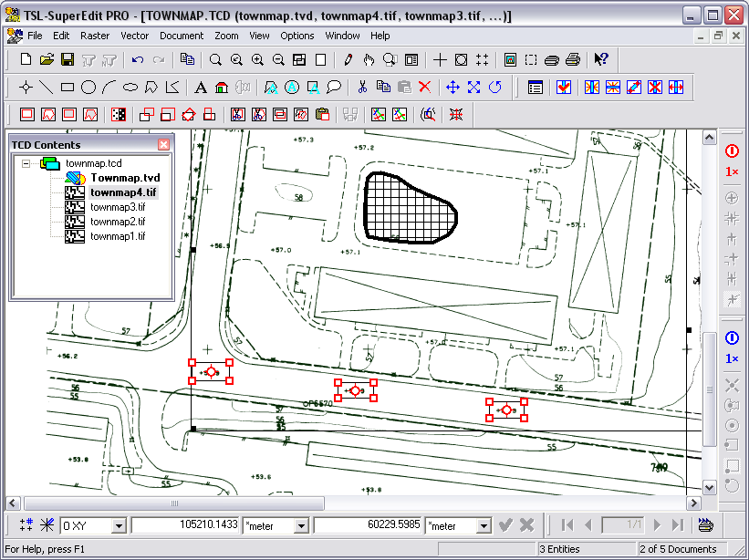Click the blue move arrows tool
This screenshot has height=560, width=749.
(x=453, y=88)
